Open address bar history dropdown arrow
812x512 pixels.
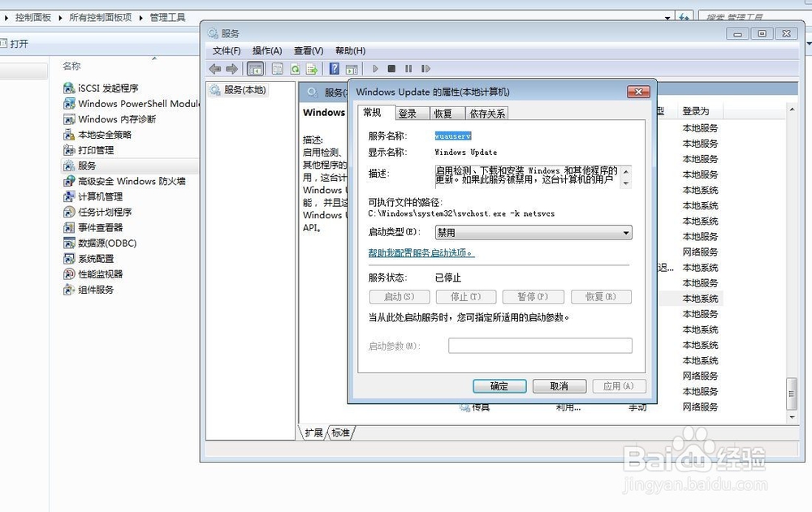667,18
